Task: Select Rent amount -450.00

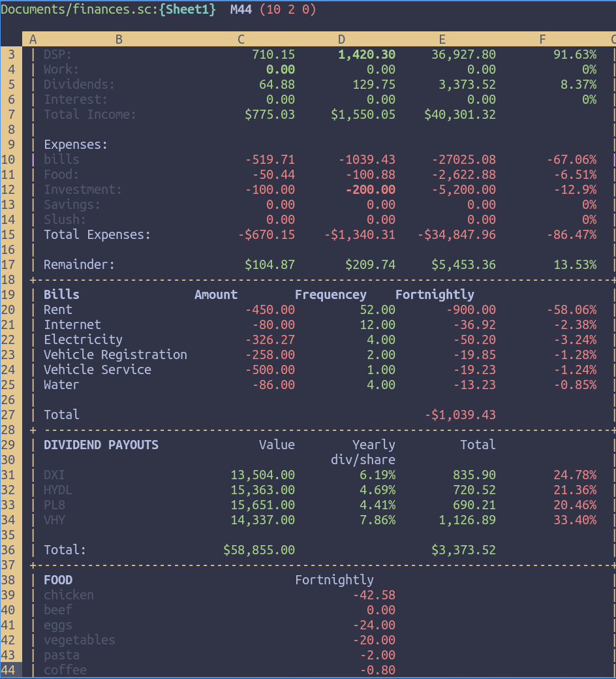Action: [270, 309]
